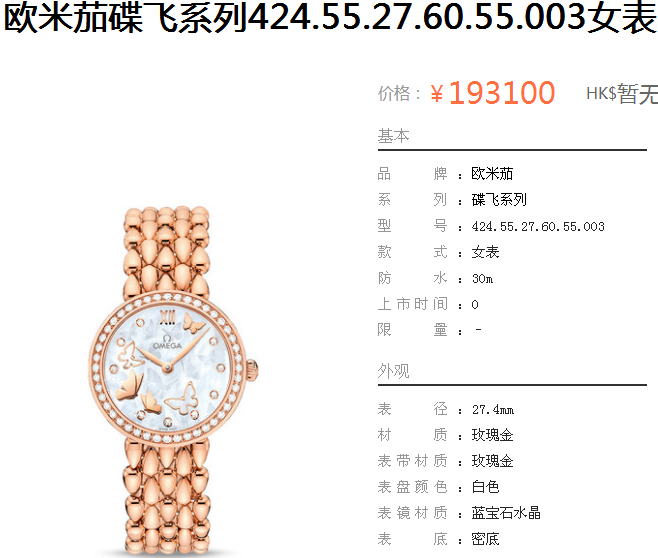
Task: Select the 外观 section header
Action: pyautogui.click(x=393, y=371)
